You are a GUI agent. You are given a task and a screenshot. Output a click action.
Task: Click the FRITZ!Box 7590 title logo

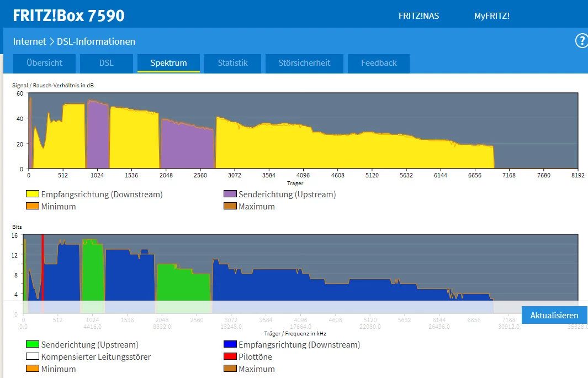pyautogui.click(x=69, y=15)
